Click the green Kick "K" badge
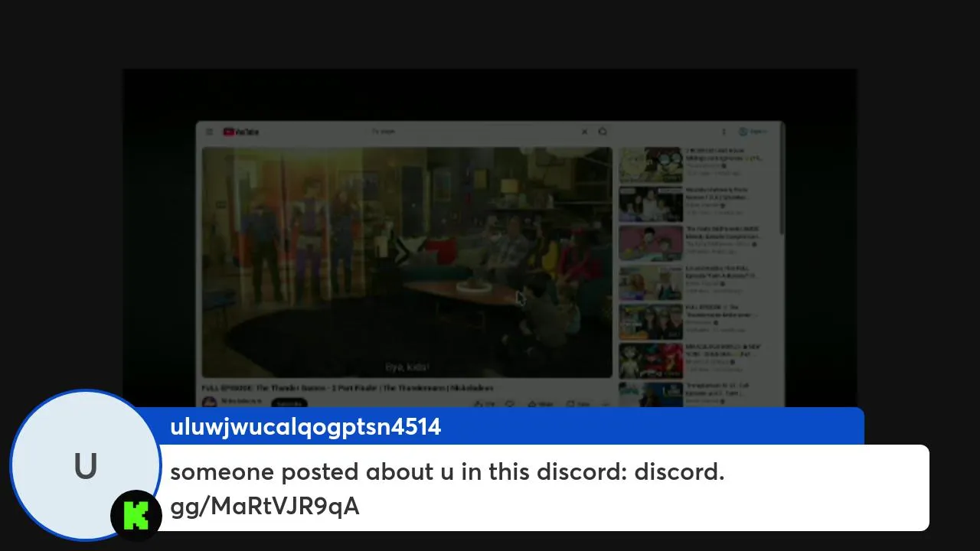Viewport: 980px width, 551px height. click(136, 516)
